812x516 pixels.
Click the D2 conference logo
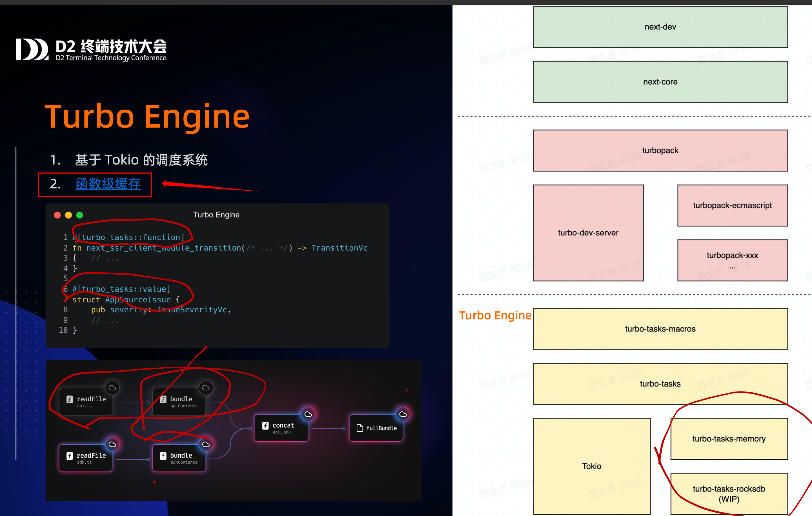pos(32,49)
